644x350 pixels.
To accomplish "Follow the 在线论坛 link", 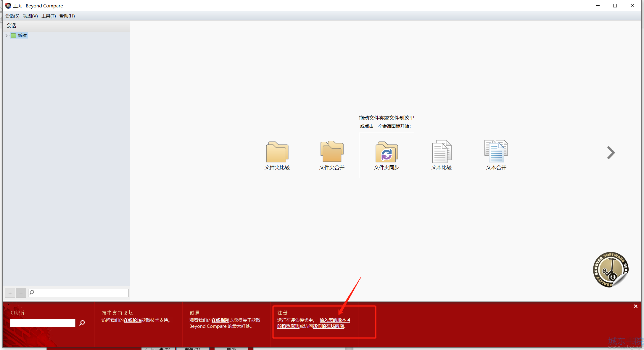I will coord(133,320).
